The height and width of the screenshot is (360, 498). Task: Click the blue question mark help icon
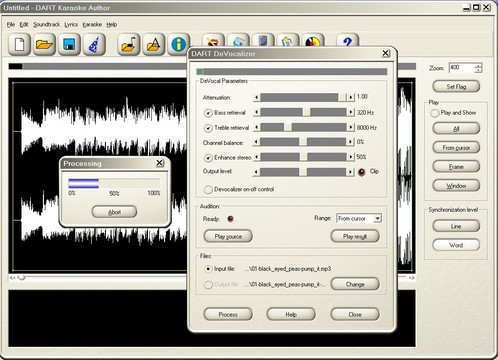click(347, 41)
